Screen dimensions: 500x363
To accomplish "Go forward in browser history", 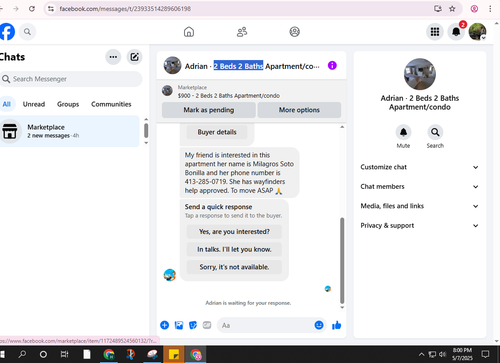I will (16, 9).
